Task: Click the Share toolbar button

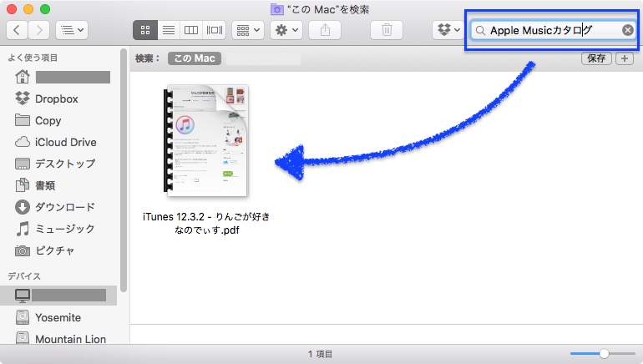Action: pyautogui.click(x=325, y=30)
